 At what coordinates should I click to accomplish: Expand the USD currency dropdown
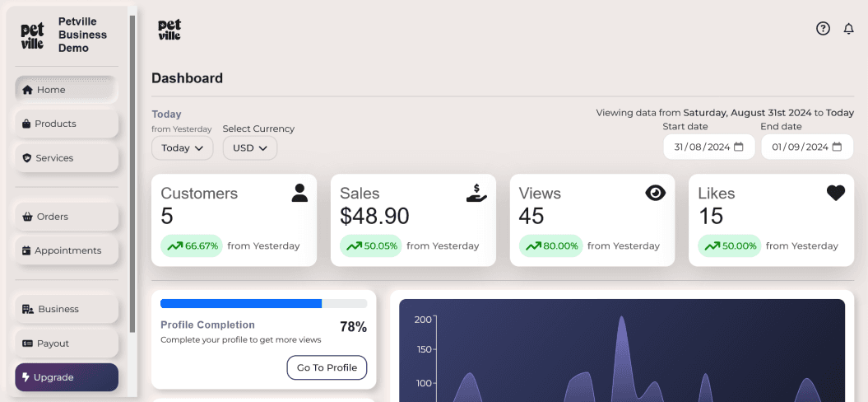[x=249, y=148]
